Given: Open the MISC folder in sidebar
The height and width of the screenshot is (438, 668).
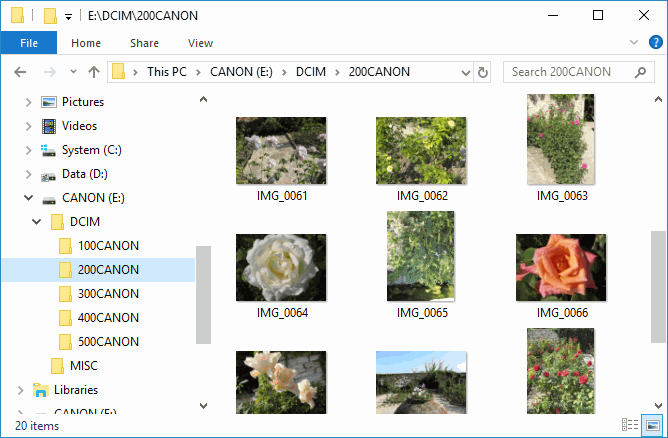Looking at the screenshot, I should click(x=83, y=365).
